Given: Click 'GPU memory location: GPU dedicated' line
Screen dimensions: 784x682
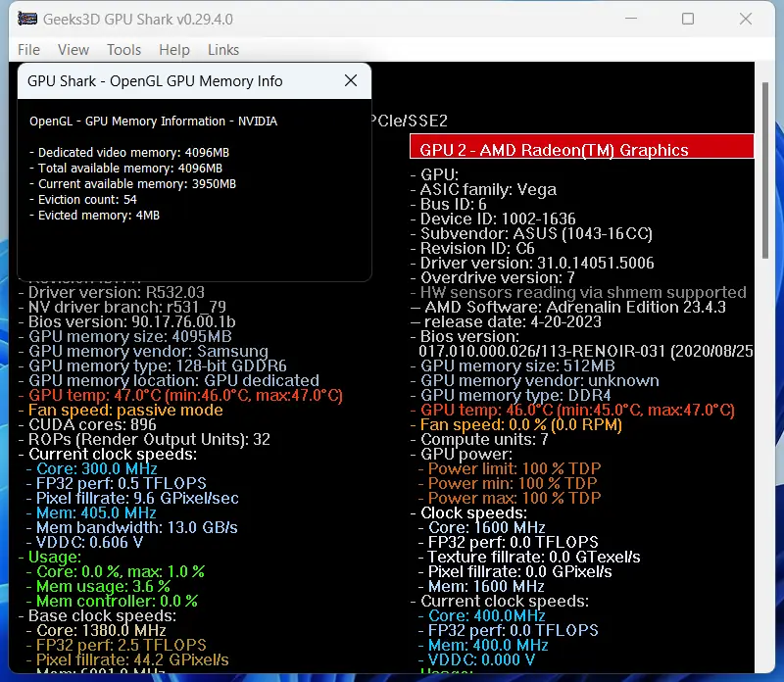Looking at the screenshot, I should pyautogui.click(x=169, y=380).
